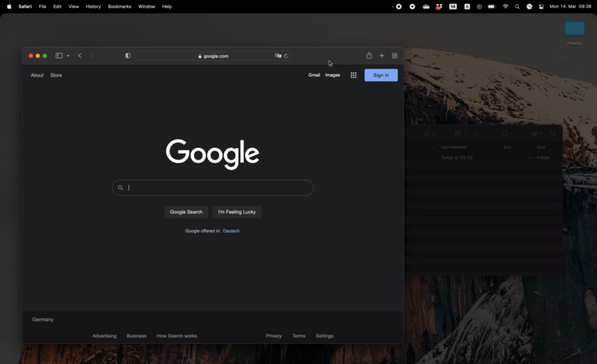Click the share icon in Finder

(x=477, y=134)
